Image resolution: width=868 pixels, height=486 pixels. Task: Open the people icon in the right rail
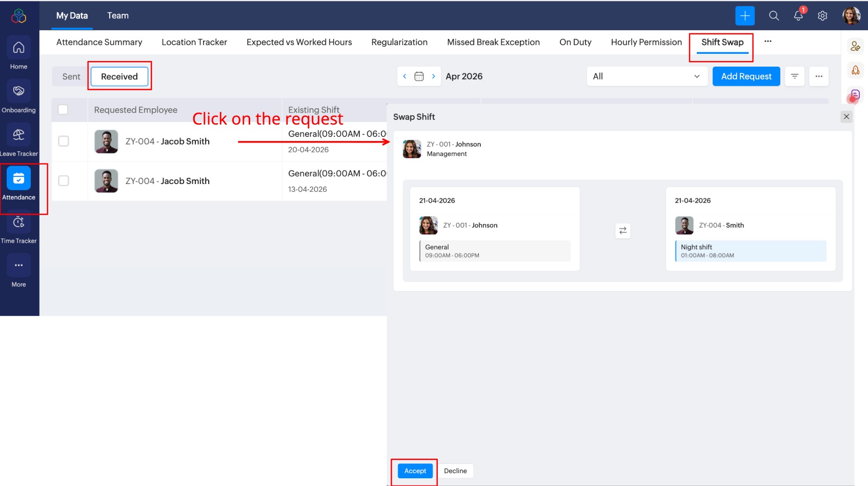(856, 46)
